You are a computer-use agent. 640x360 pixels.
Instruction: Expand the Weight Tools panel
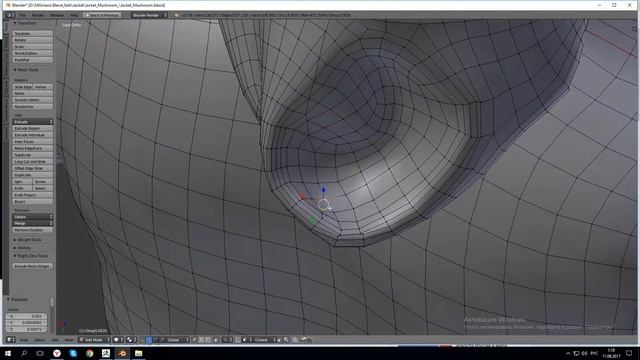coord(28,240)
